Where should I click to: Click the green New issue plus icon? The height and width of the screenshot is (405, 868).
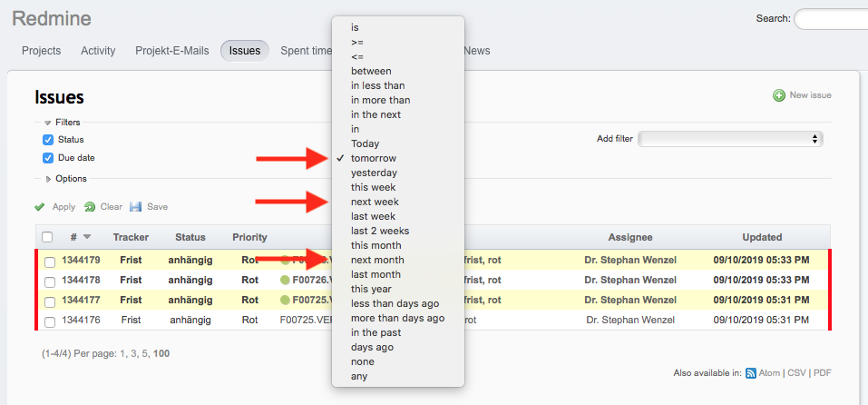[779, 95]
